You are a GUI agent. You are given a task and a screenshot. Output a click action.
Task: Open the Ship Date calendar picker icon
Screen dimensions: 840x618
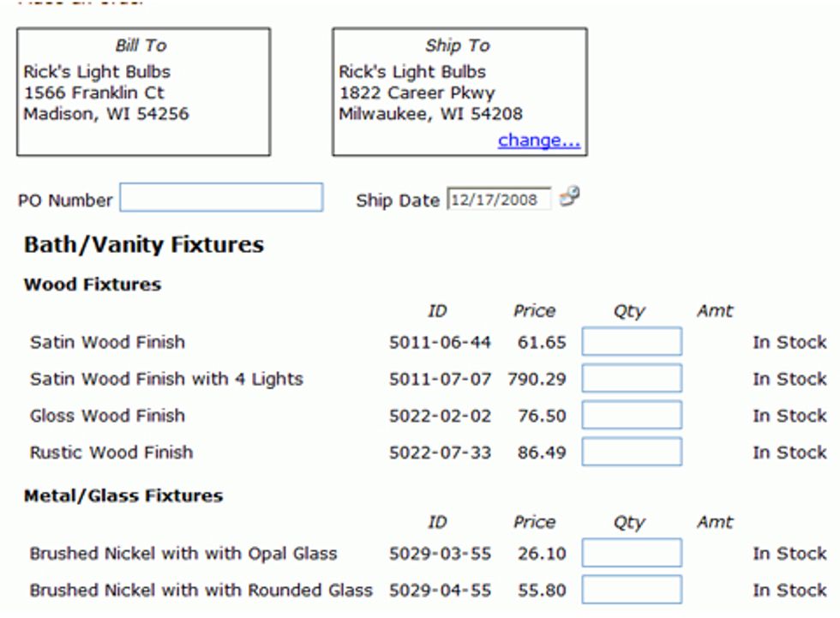(569, 198)
